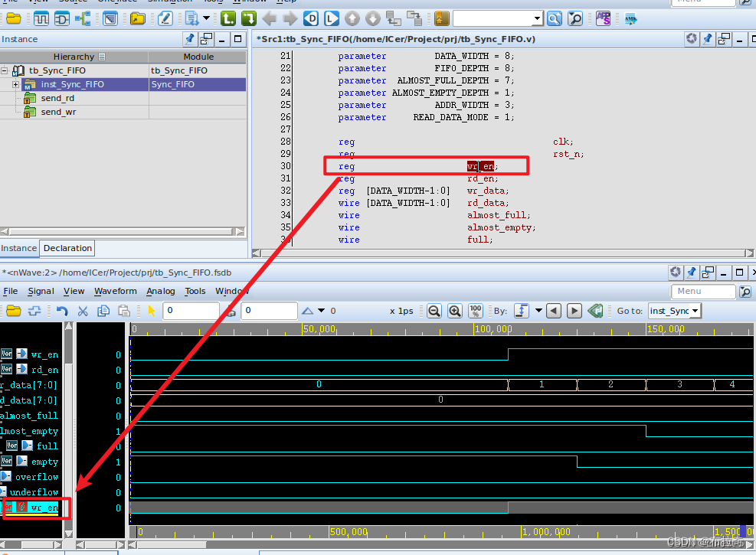Click the nWave open file folder icon
This screenshot has height=555, width=756.
point(14,311)
